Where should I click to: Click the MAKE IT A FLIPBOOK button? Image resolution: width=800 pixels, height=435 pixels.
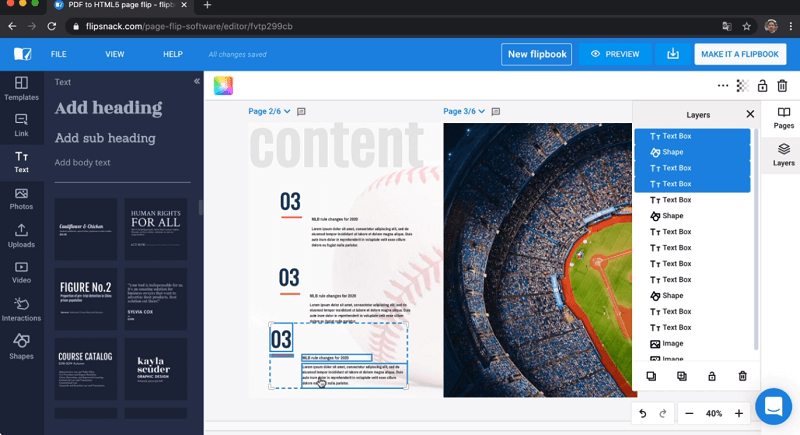pos(740,54)
